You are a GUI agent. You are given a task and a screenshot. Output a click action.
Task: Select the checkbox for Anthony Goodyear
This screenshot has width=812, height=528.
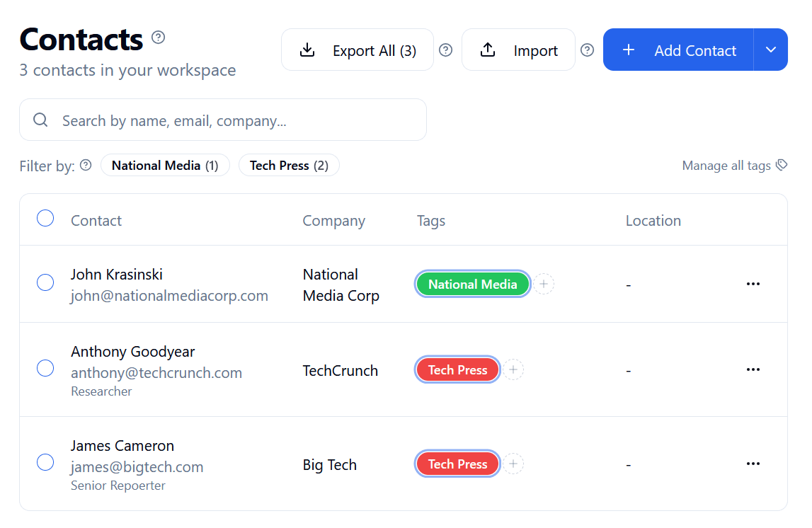click(x=45, y=368)
